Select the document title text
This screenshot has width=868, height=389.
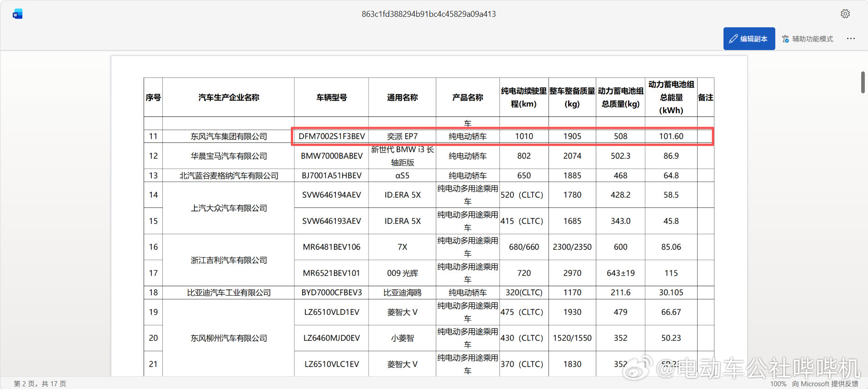coord(429,14)
